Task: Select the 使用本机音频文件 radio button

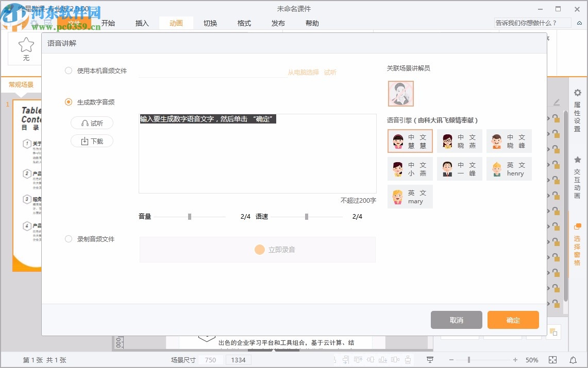Action: (68, 71)
